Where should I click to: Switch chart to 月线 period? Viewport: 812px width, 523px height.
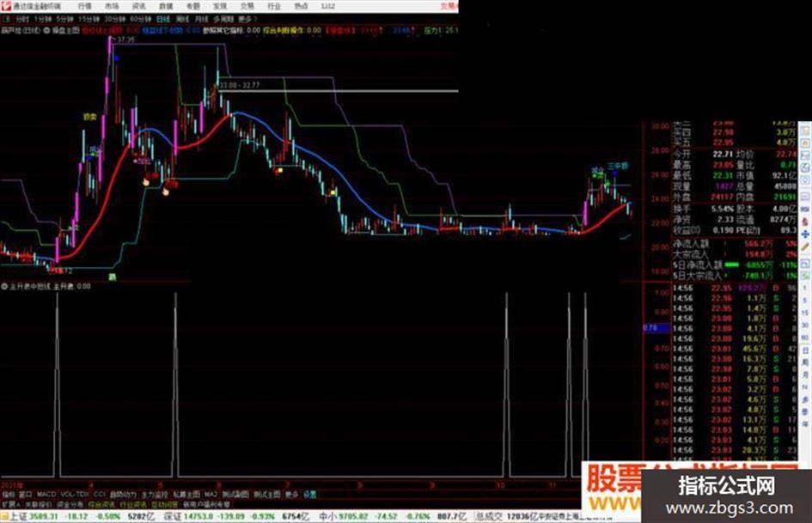pyautogui.click(x=201, y=19)
